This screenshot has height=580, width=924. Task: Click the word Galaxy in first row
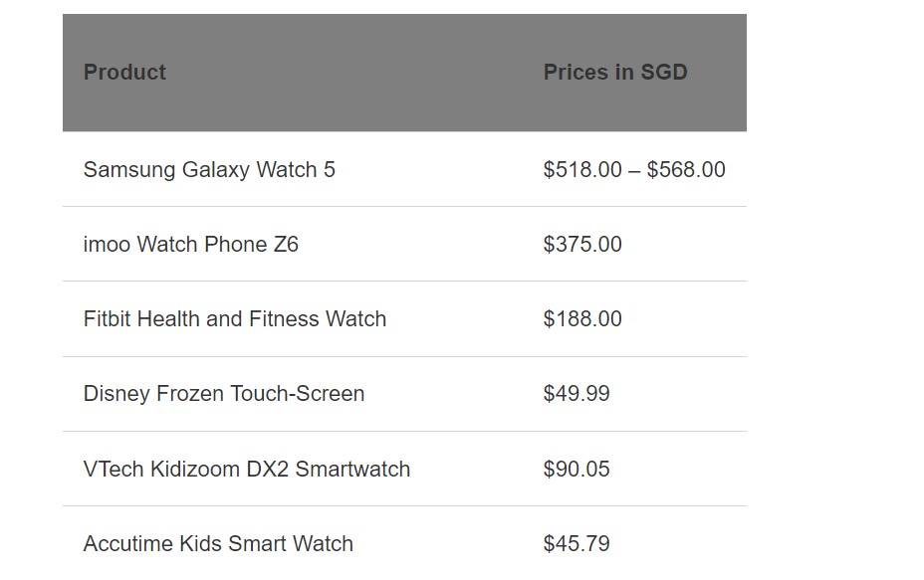click(215, 170)
